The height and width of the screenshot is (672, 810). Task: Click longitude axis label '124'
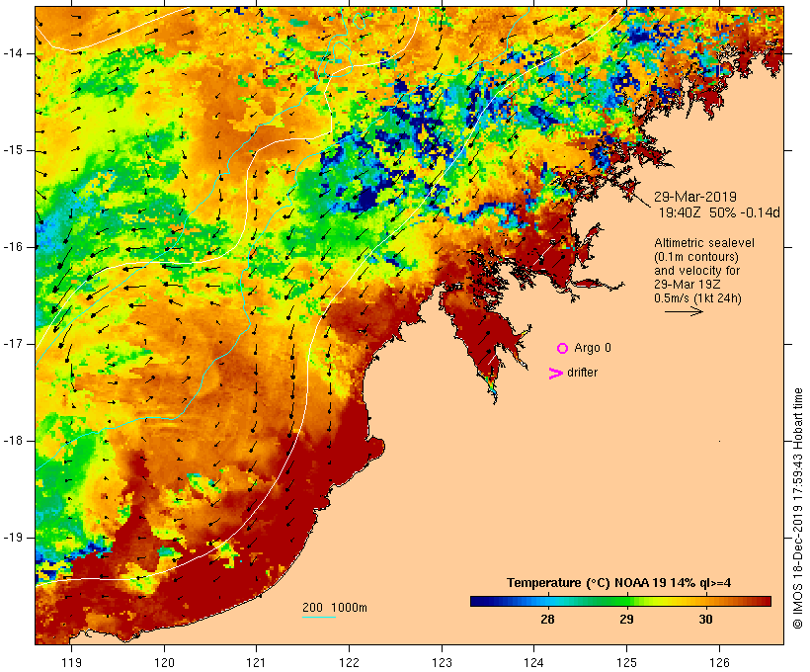tap(534, 663)
